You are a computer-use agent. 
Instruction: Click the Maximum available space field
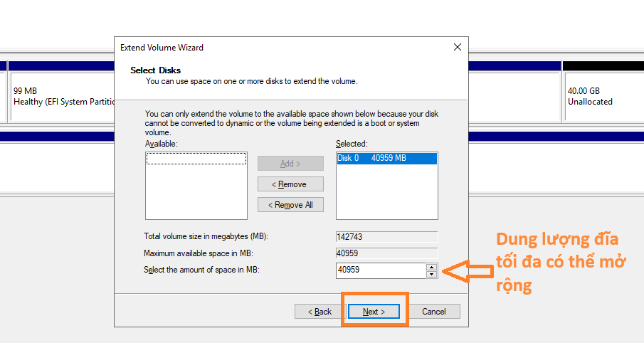coord(386,253)
